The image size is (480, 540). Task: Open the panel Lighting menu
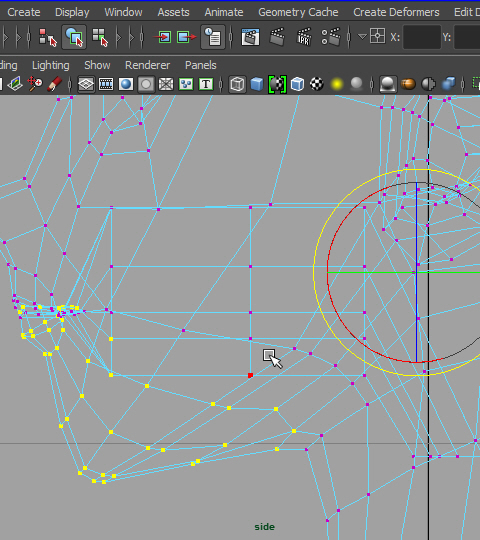[51, 65]
